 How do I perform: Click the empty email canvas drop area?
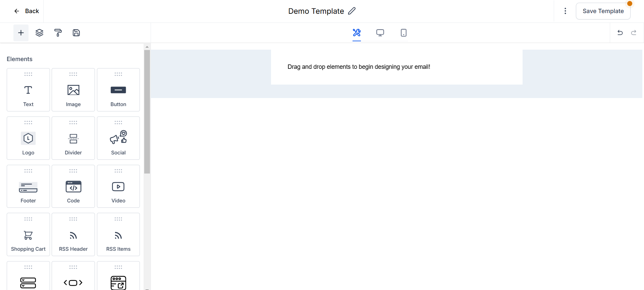click(x=396, y=67)
